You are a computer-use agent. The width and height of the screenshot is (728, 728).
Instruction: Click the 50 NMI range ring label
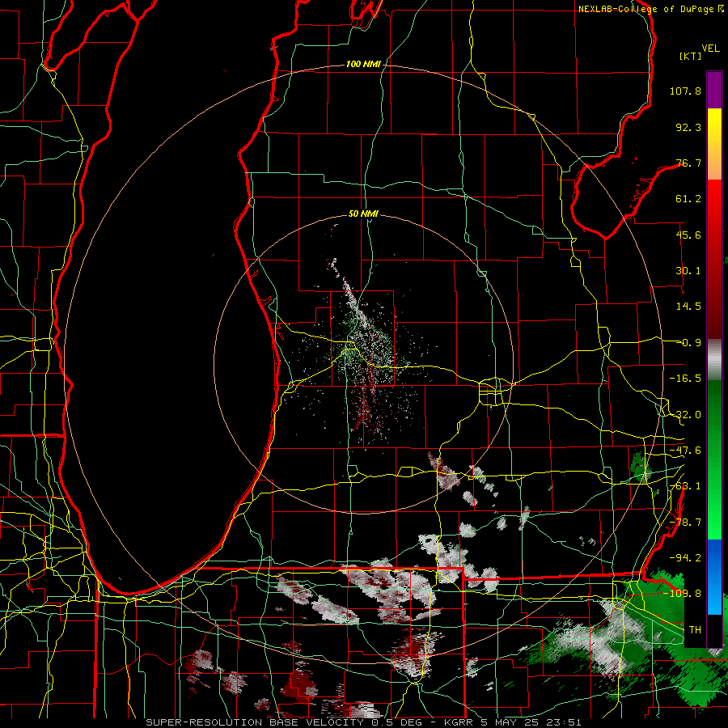coord(363,214)
